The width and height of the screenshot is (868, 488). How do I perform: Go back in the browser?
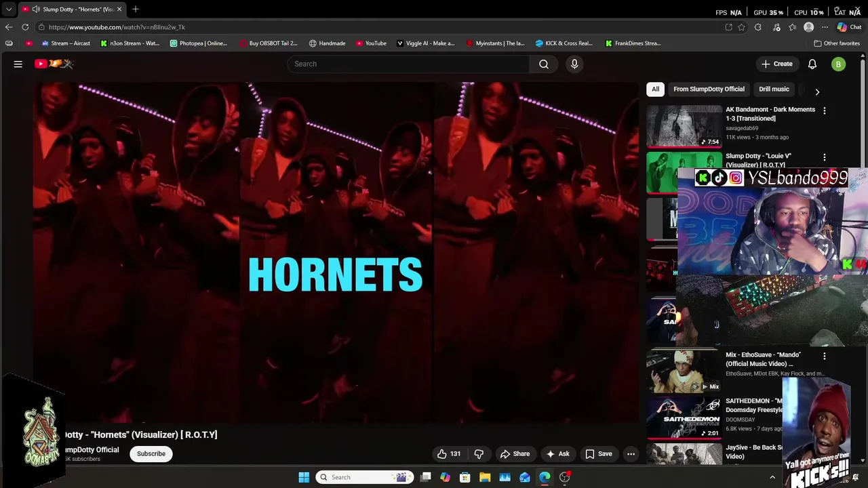point(9,27)
